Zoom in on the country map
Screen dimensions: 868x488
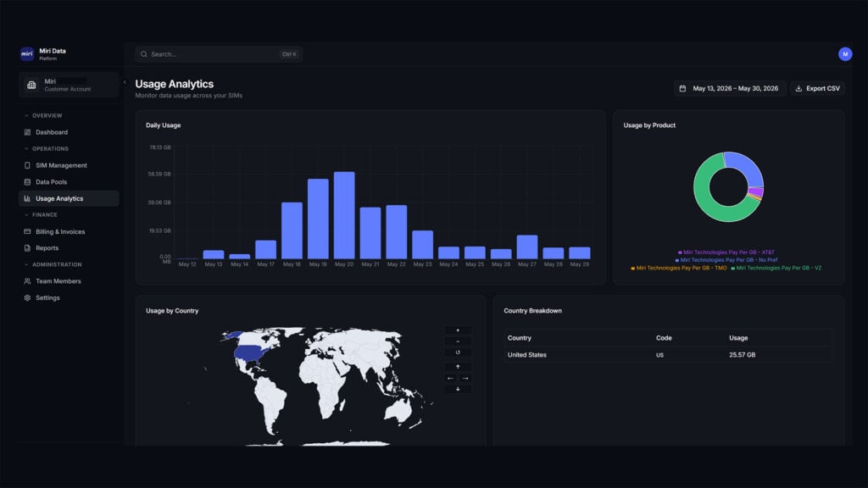coord(458,330)
